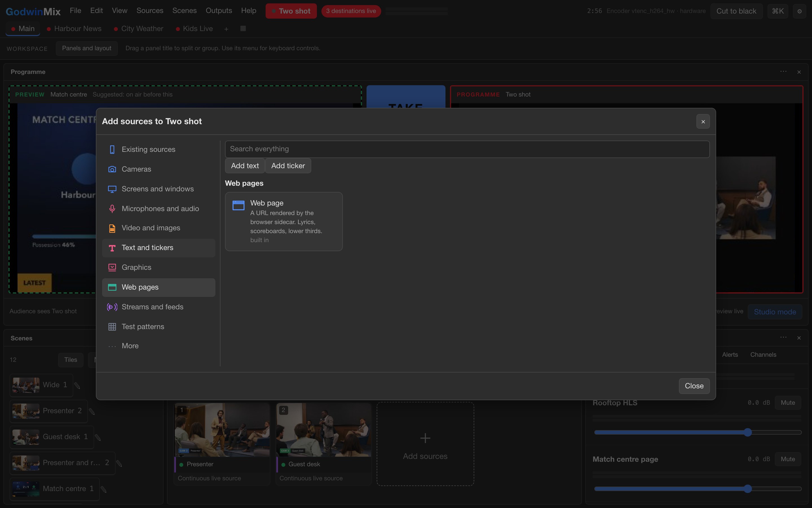The height and width of the screenshot is (508, 812).
Task: Click the Video and images file icon
Action: pos(112,228)
